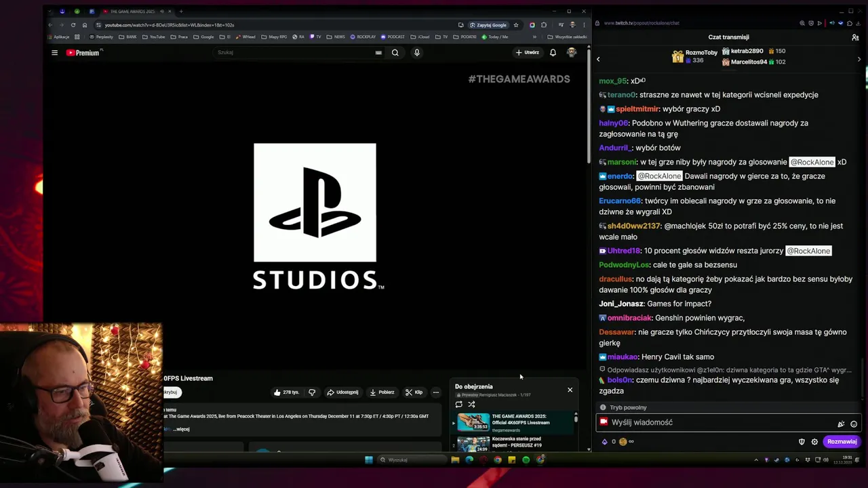
Task: Share the video with Udostępnij
Action: pos(342,392)
